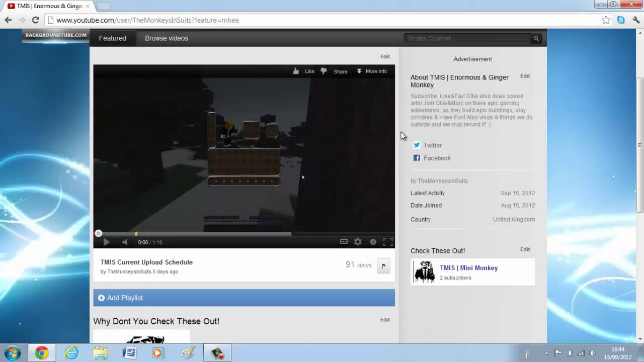Click the address bar URL
The width and height of the screenshot is (644, 362).
coord(147,20)
